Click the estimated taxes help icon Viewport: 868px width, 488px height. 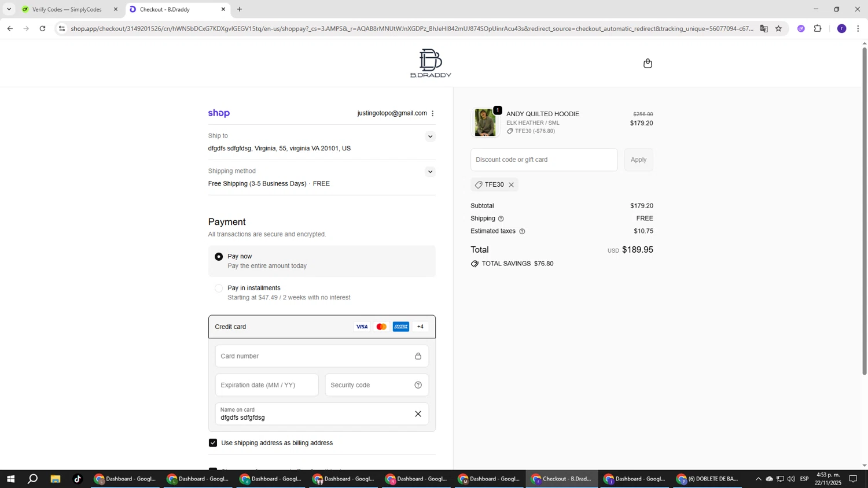pos(522,231)
